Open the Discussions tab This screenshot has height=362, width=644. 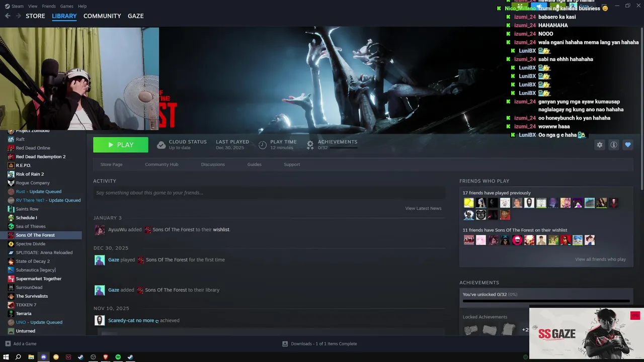213,164
